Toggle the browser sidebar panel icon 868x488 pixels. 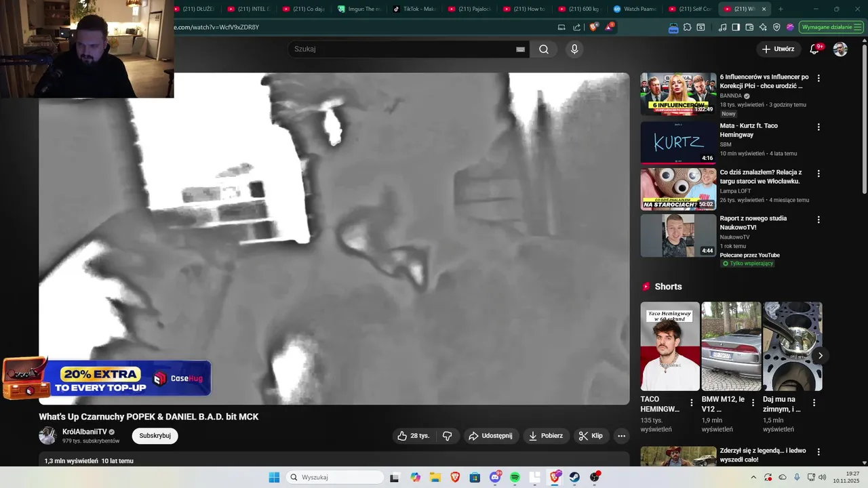(736, 27)
